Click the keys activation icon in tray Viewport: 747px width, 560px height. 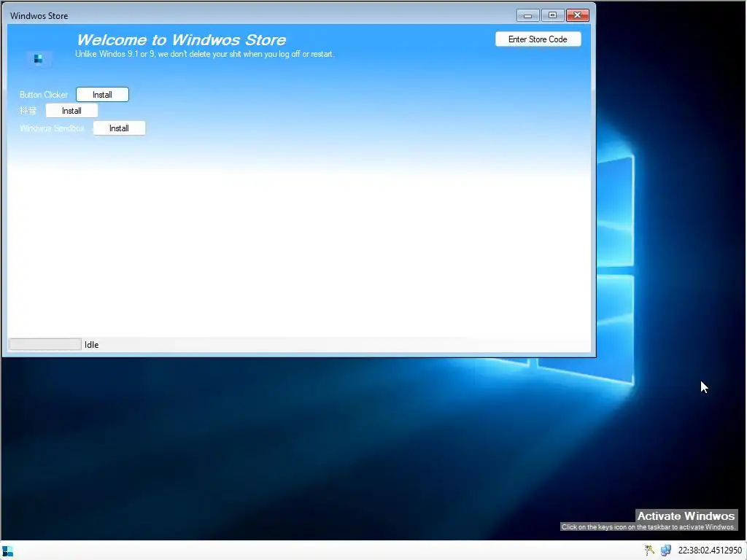(x=649, y=551)
